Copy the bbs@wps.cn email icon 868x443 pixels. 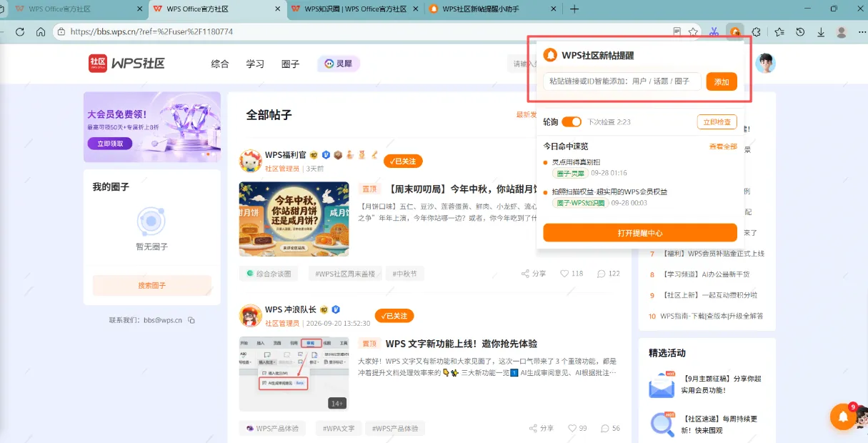click(191, 320)
